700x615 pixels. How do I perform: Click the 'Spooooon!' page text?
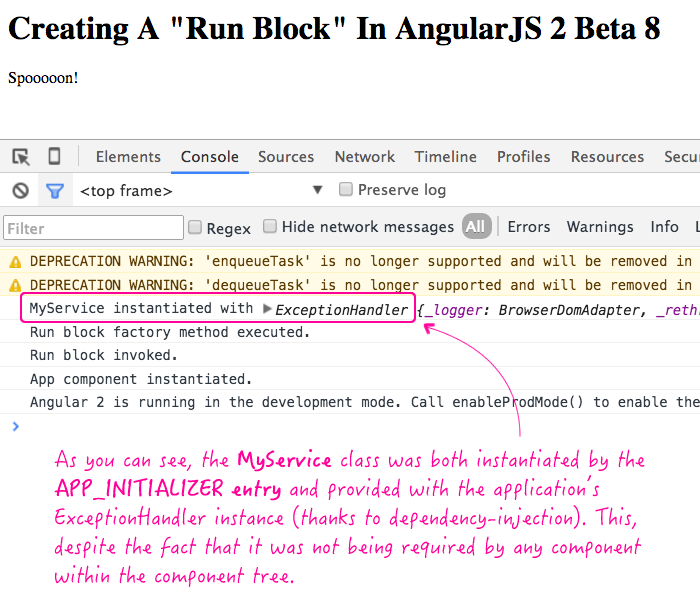pyautogui.click(x=43, y=78)
